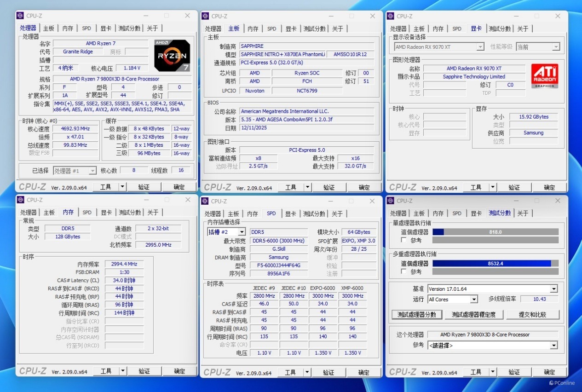Click the graphics memory size 15.92 GBytes

point(534,117)
